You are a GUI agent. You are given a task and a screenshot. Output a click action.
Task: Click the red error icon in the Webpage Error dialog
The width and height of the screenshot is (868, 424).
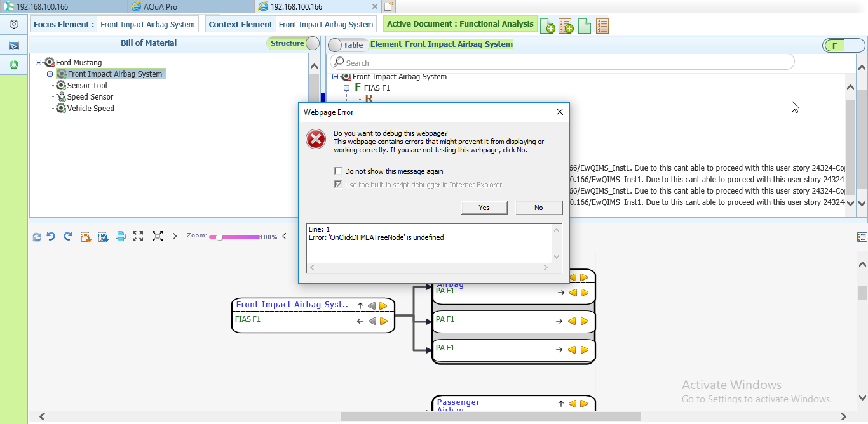tap(316, 139)
